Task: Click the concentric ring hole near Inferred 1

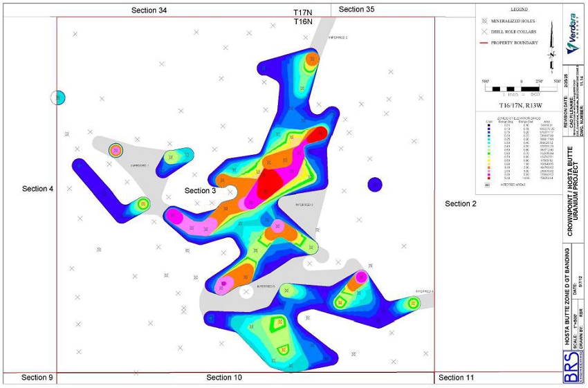Action: [x=116, y=150]
